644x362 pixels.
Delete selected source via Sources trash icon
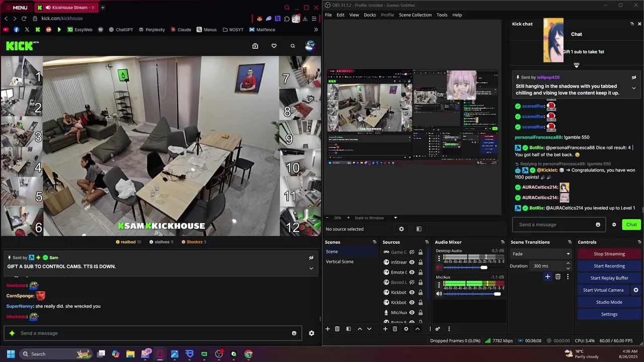pyautogui.click(x=395, y=329)
